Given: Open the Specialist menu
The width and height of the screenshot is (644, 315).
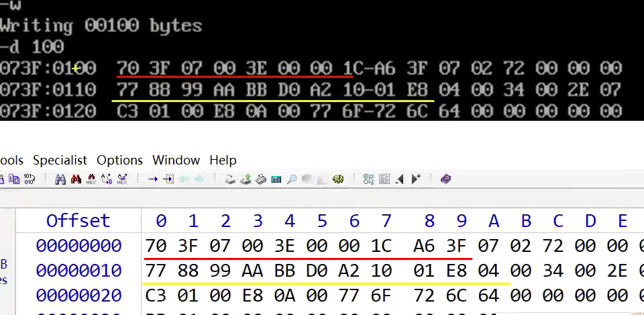Looking at the screenshot, I should pos(60,160).
